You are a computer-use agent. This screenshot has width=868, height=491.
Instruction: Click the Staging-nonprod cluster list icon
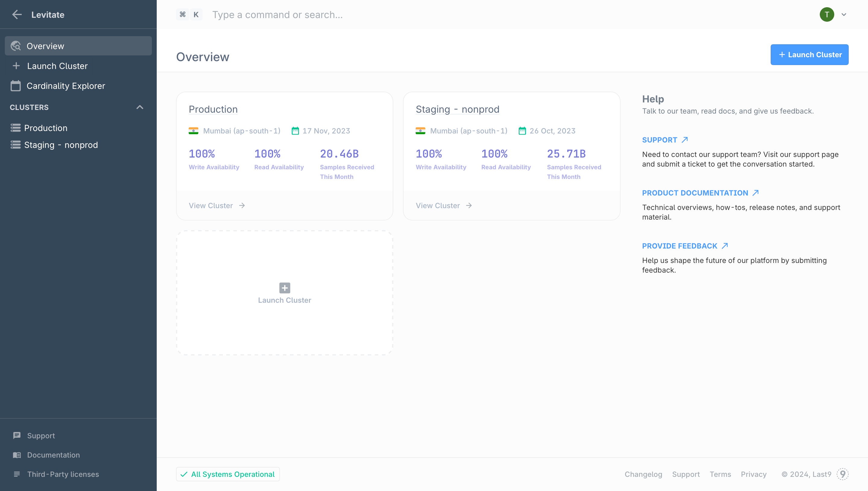[15, 144]
